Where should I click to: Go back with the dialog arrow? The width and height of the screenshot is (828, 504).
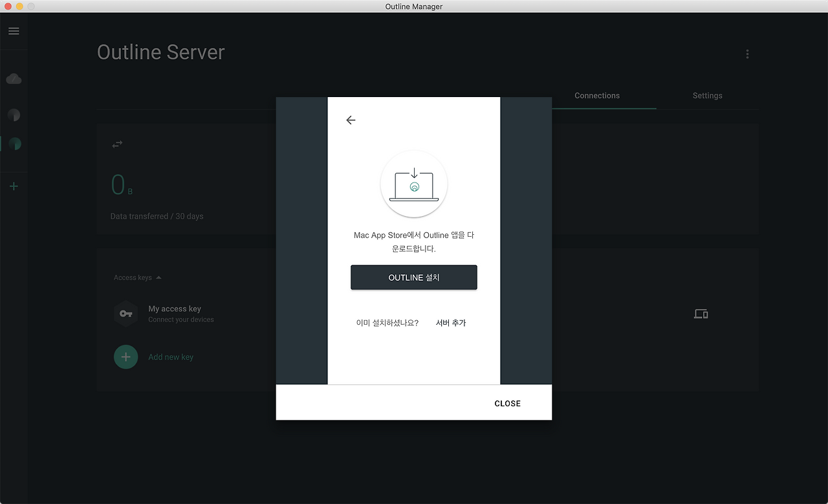tap(351, 120)
